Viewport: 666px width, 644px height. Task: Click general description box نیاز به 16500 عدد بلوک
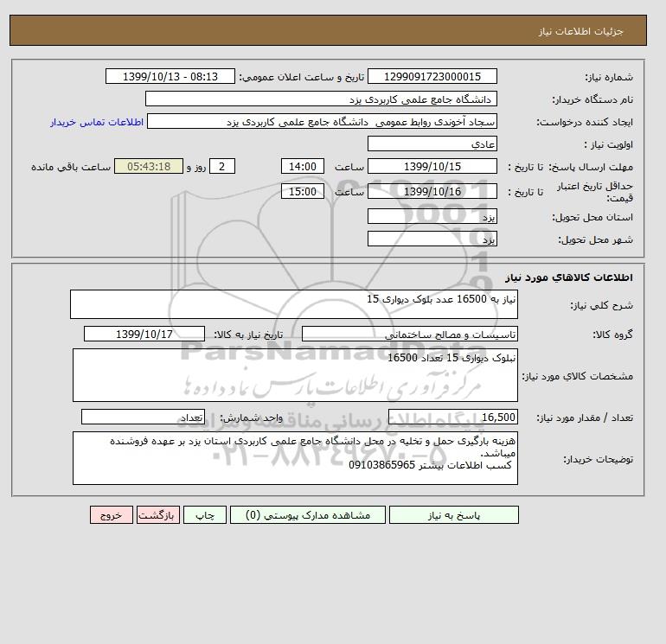pyautogui.click(x=294, y=304)
